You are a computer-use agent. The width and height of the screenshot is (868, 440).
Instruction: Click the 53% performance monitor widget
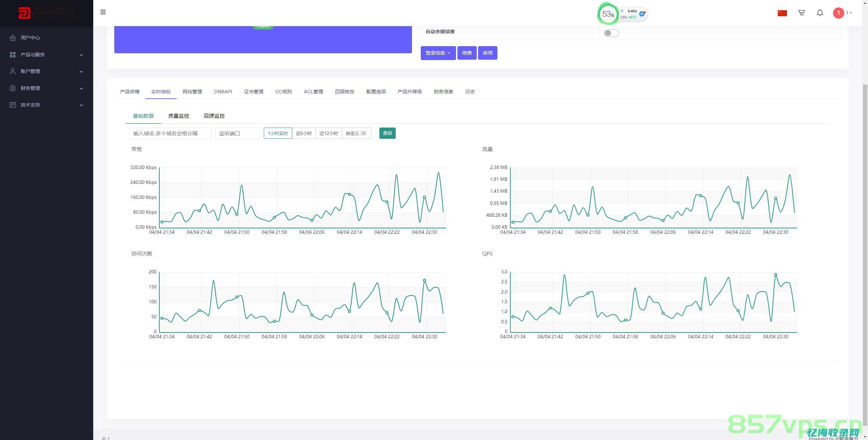pyautogui.click(x=608, y=14)
